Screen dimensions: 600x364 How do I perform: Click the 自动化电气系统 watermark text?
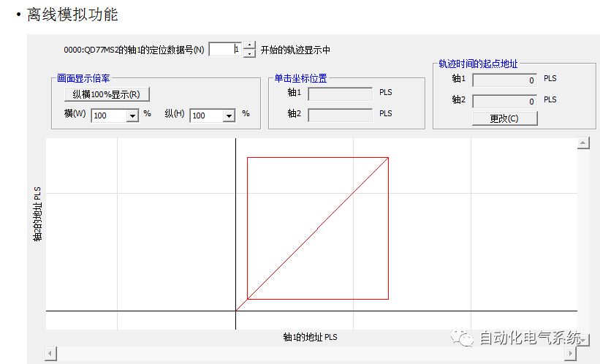pyautogui.click(x=530, y=338)
